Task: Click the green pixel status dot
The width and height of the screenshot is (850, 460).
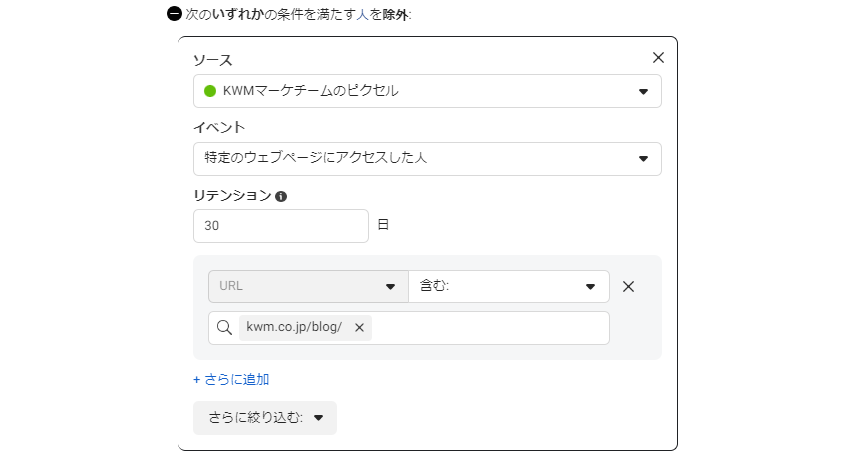Action: pos(210,91)
